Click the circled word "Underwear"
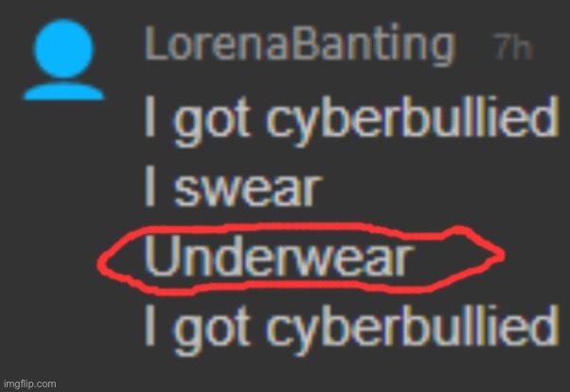 click(279, 257)
